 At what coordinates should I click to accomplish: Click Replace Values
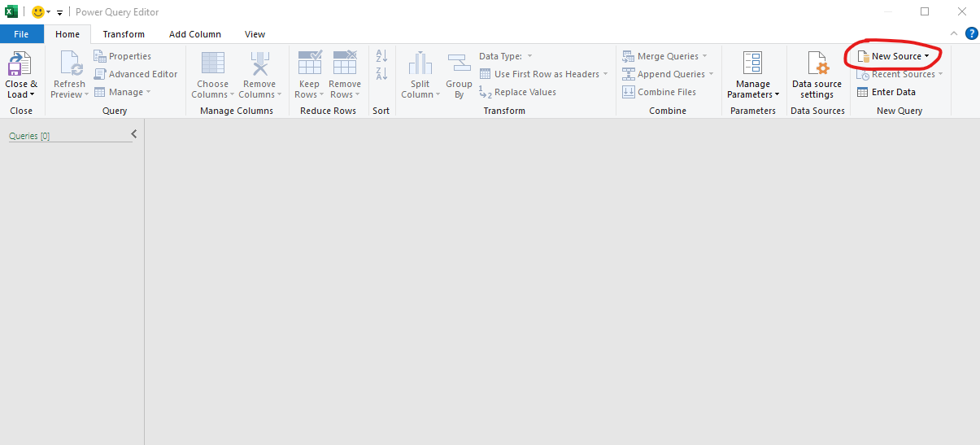pos(517,92)
